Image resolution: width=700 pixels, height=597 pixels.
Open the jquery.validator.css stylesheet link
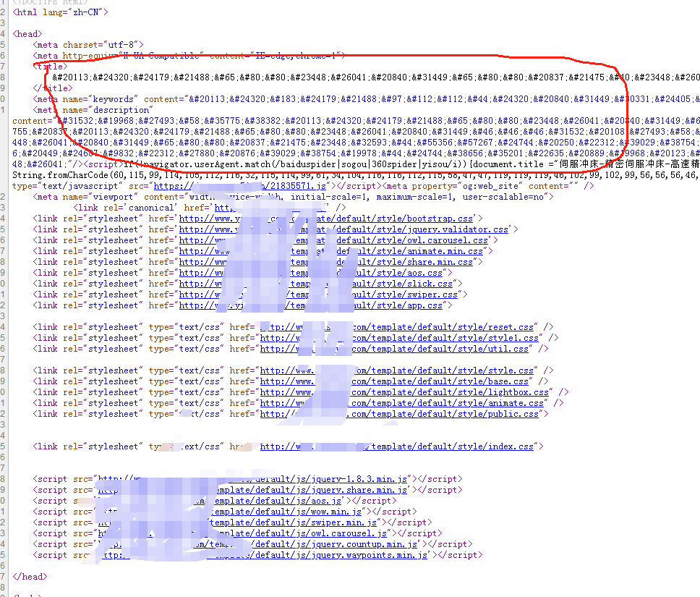tap(343, 229)
